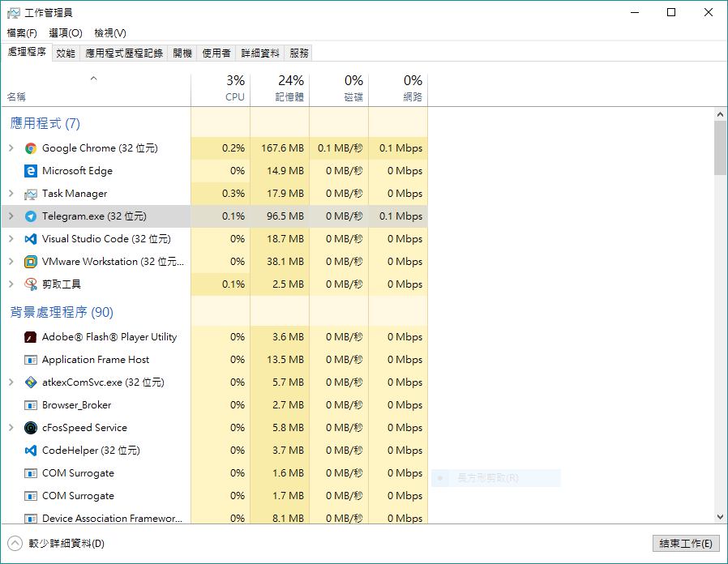Screen dimensions: 728x564
Task: Select the Telegram.exe paper plane icon
Action: tap(31, 216)
